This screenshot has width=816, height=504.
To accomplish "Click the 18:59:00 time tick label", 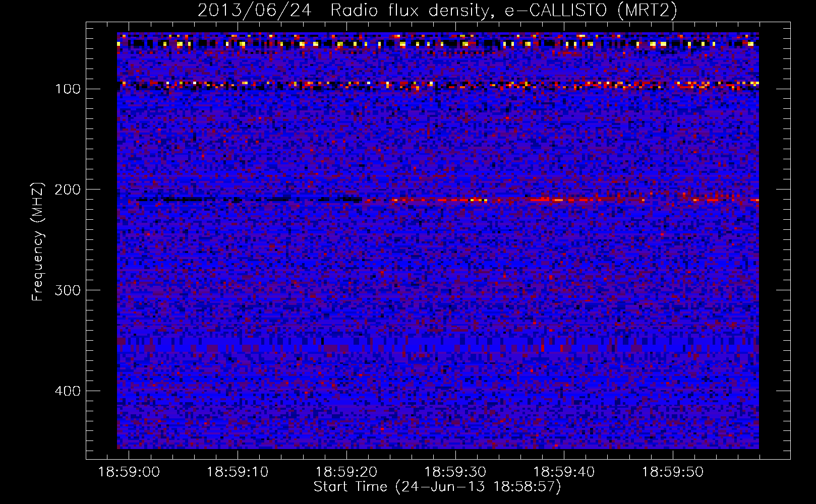I will [129, 472].
